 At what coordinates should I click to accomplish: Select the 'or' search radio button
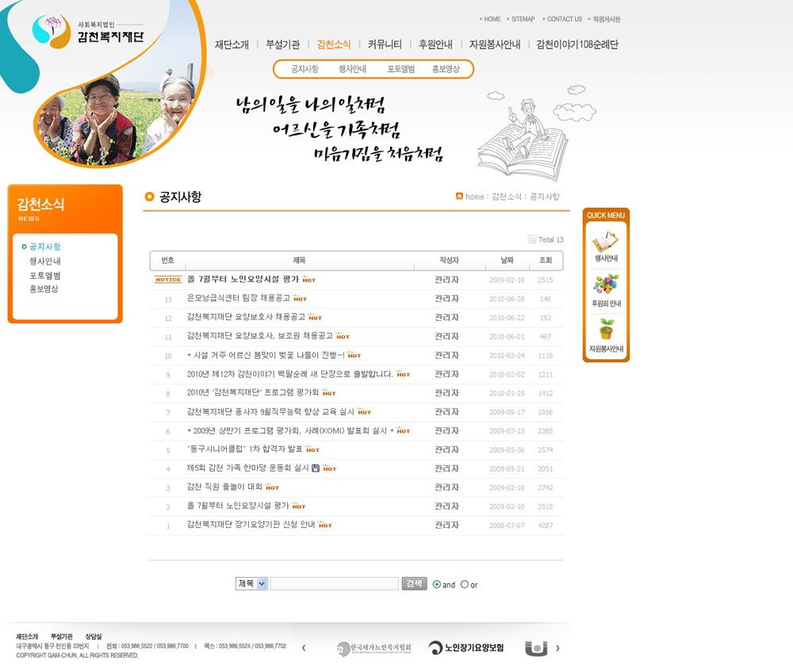[x=465, y=584]
